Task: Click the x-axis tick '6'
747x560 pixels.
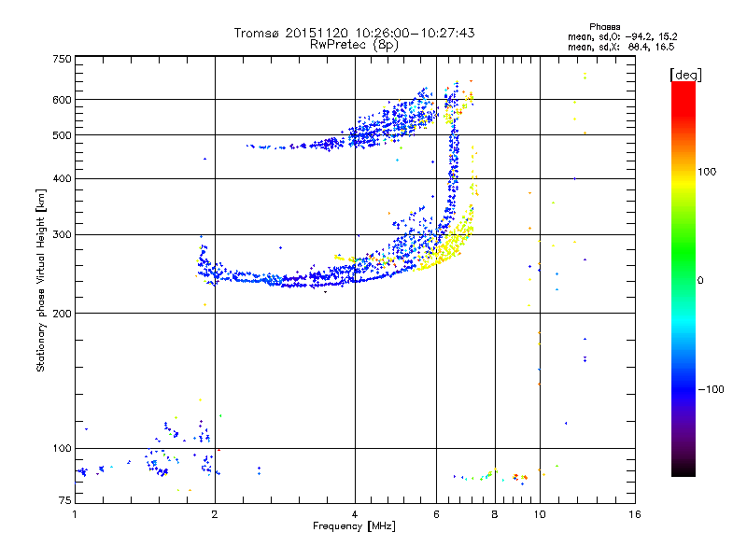Action: tap(436, 514)
